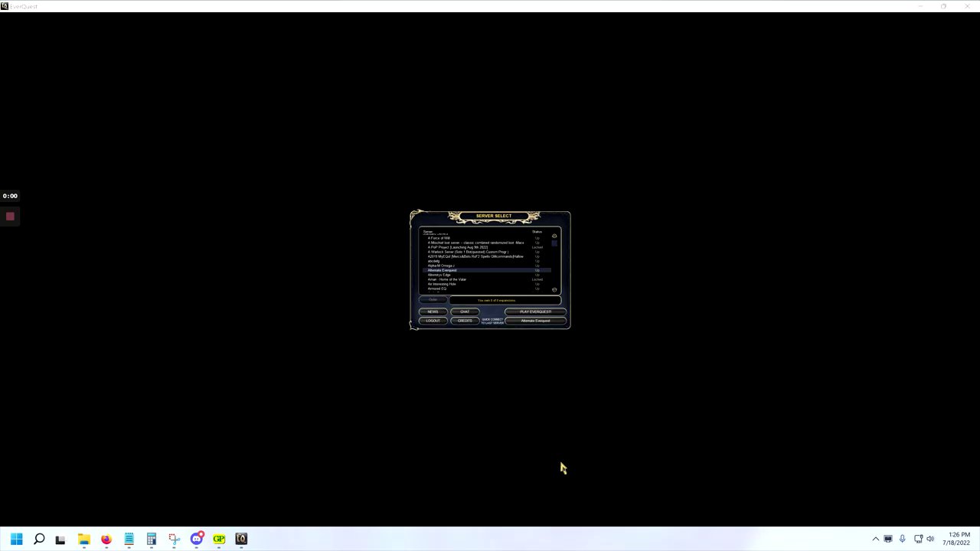This screenshot has height=551, width=980.
Task: Click the CHAT button
Action: [465, 311]
